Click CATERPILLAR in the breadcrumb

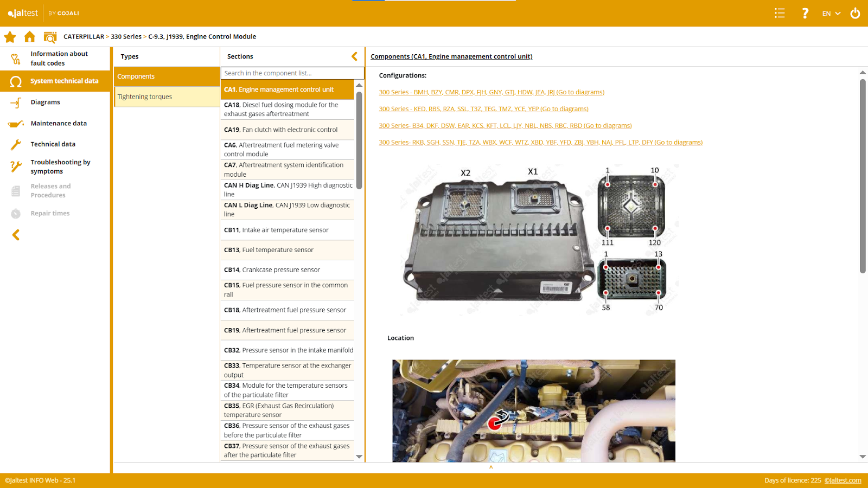84,37
